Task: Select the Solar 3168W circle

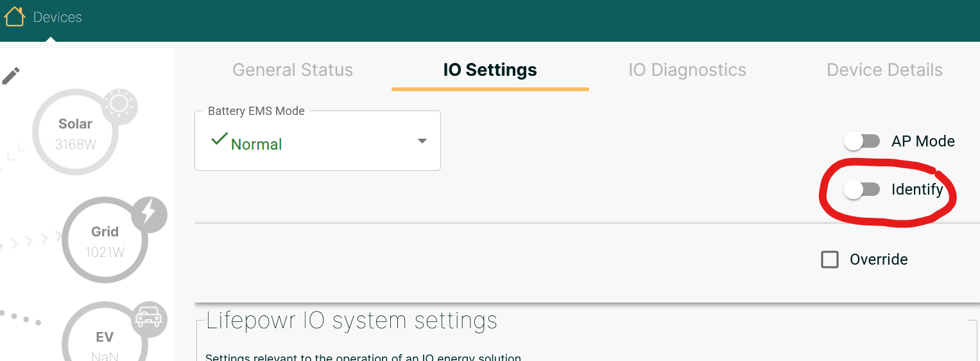Action: 75,133
